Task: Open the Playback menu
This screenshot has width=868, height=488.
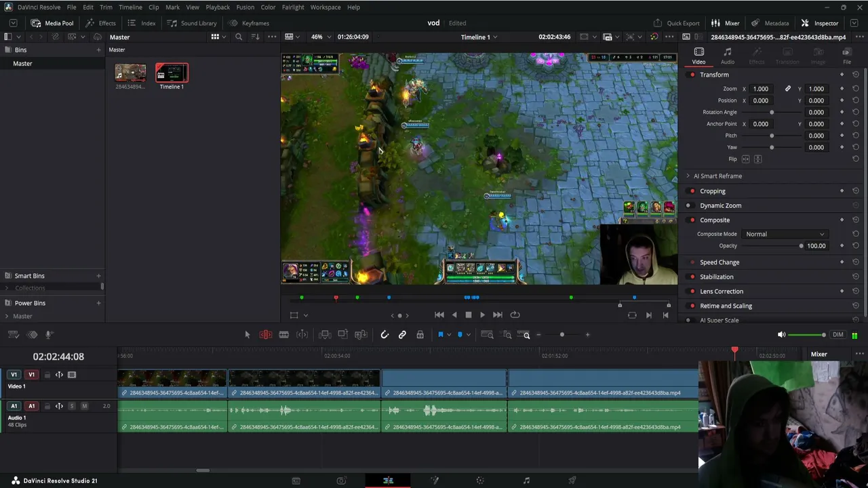Action: (x=218, y=7)
